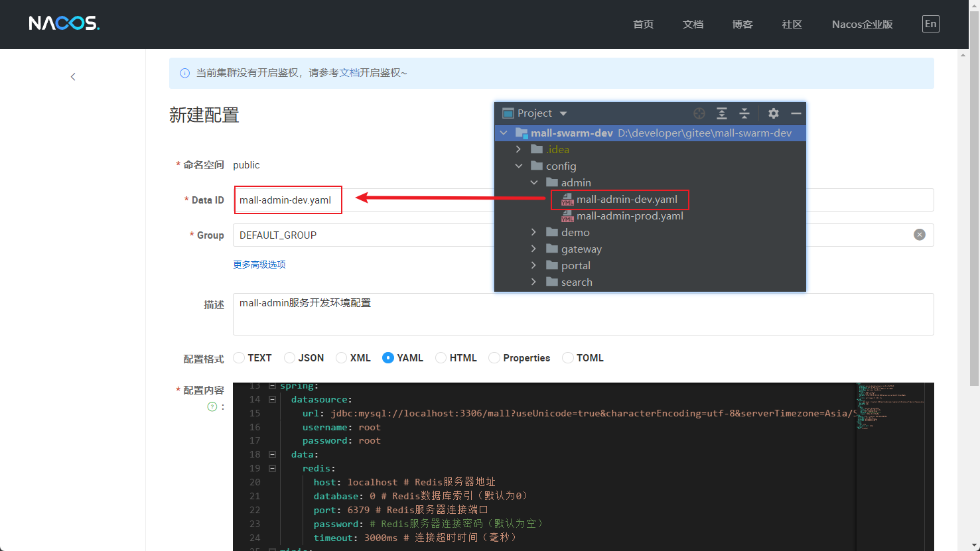This screenshot has height=551, width=980.
Task: Select TEXT format radio button
Action: coord(239,358)
